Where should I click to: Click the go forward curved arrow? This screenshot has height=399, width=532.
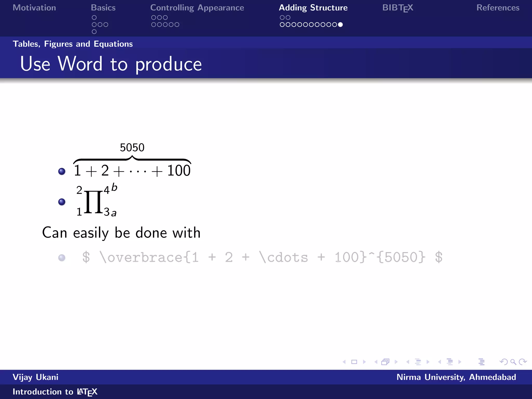[x=523, y=362]
